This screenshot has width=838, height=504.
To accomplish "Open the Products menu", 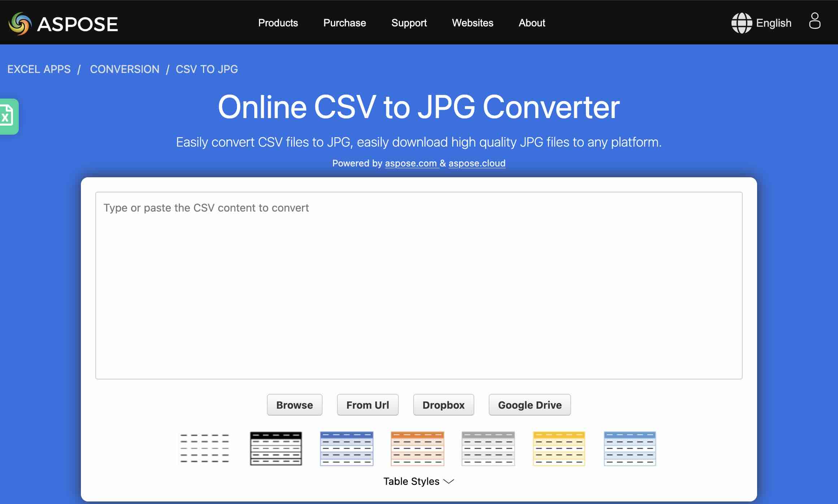I will pyautogui.click(x=278, y=23).
